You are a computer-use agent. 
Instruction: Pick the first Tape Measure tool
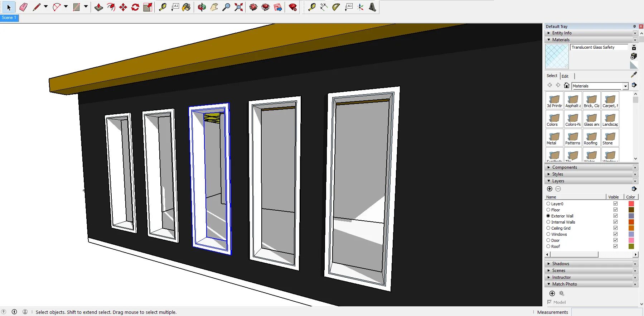pos(163,7)
